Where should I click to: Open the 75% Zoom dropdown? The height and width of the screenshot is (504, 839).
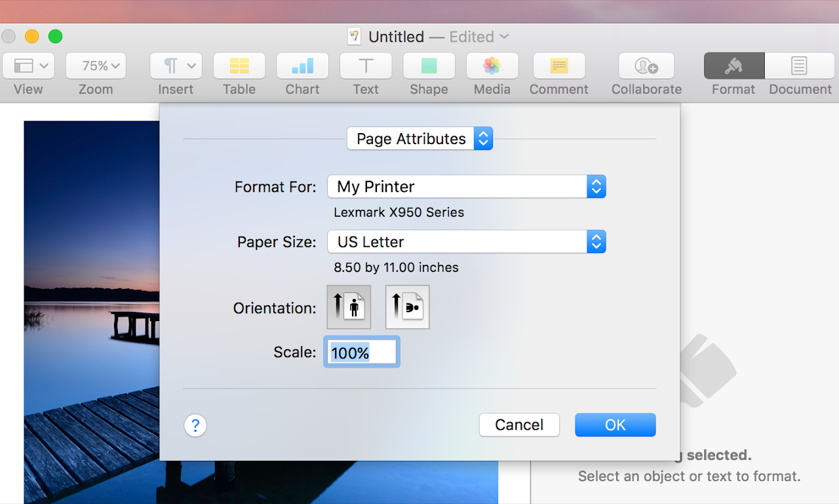coord(96,66)
